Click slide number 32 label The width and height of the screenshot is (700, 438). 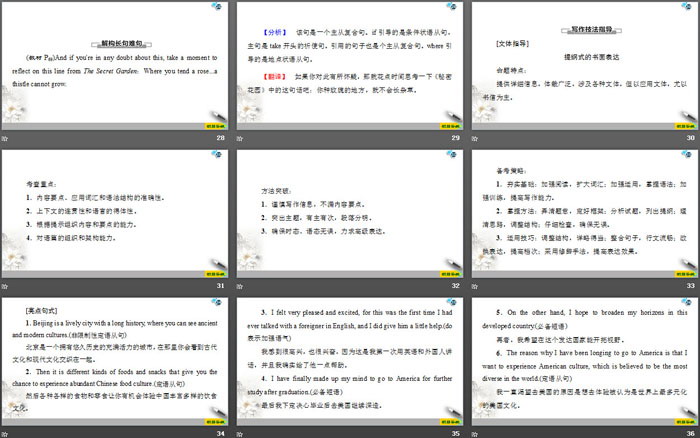tap(455, 285)
